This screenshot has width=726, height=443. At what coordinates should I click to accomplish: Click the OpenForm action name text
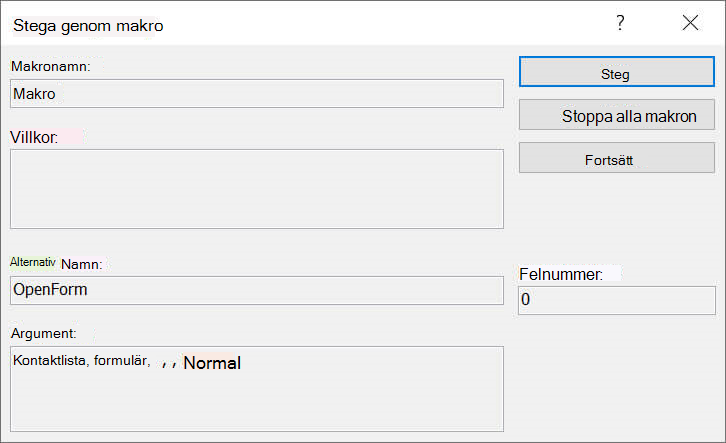click(x=50, y=289)
